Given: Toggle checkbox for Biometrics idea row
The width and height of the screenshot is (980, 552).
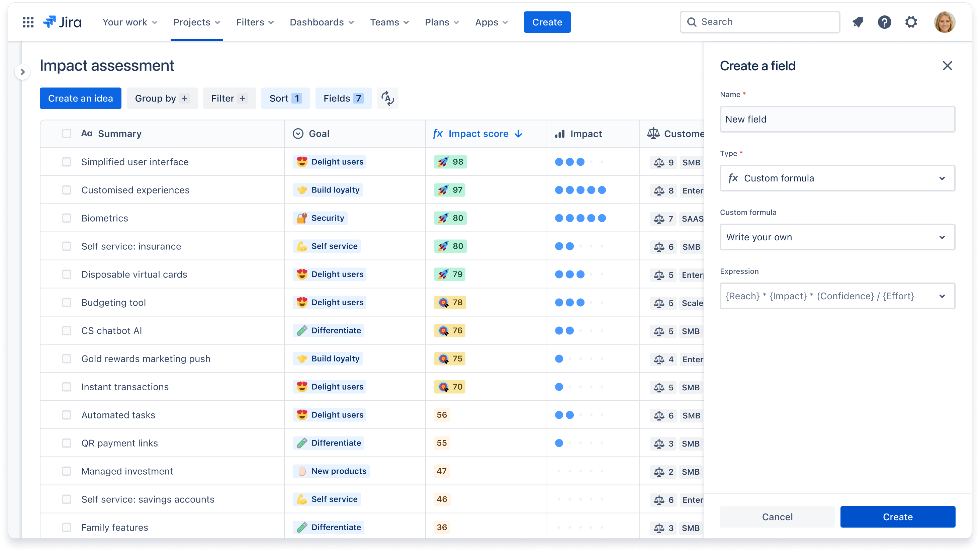Looking at the screenshot, I should point(66,218).
